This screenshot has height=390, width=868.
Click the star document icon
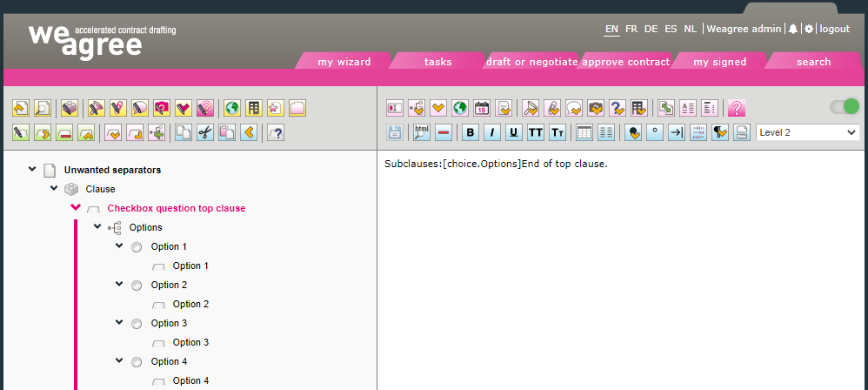[276, 108]
